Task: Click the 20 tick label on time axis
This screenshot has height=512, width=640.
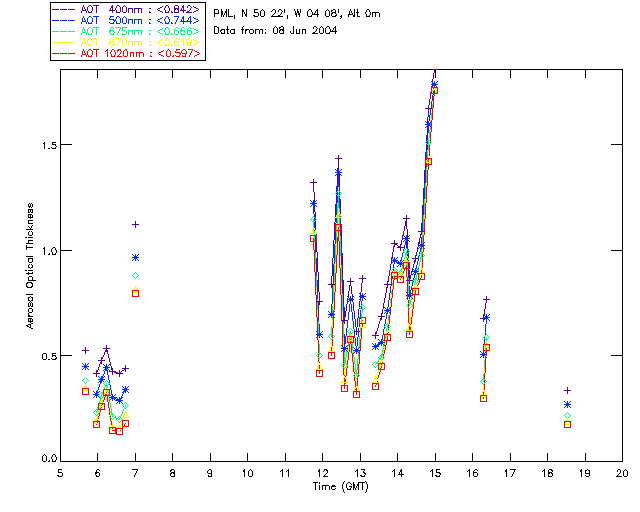Action: [622, 473]
